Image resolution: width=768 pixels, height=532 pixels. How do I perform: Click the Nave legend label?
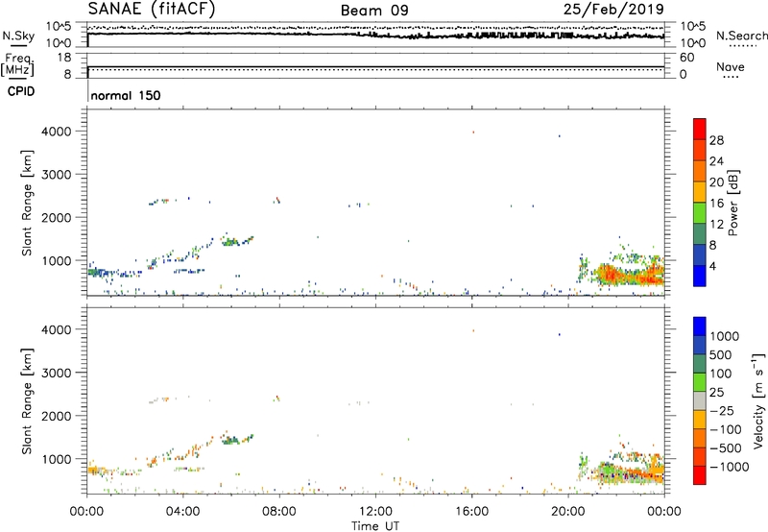point(730,66)
